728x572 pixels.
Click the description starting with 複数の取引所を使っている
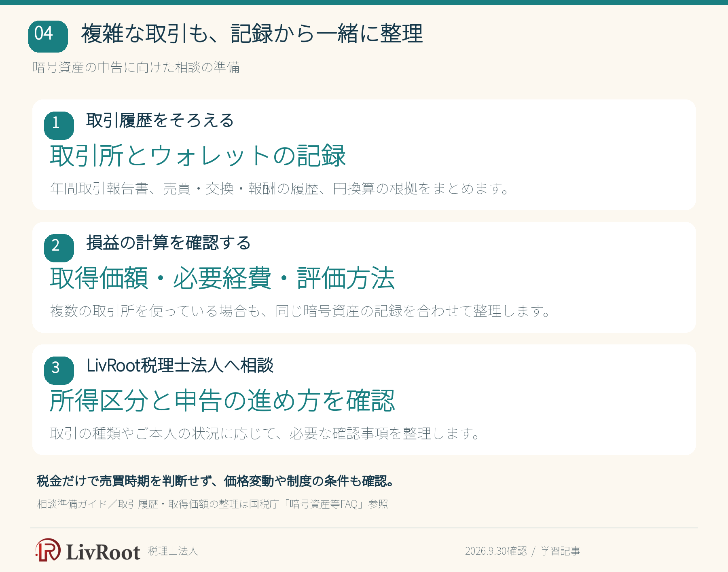[300, 311]
